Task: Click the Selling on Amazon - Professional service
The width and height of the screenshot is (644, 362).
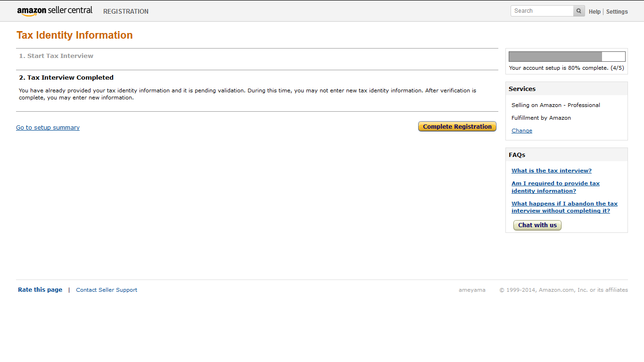Action: point(555,105)
